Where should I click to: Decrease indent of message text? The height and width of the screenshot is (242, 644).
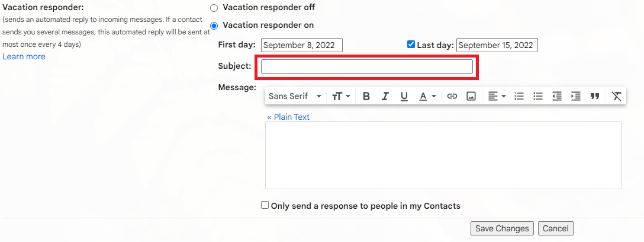(557, 96)
